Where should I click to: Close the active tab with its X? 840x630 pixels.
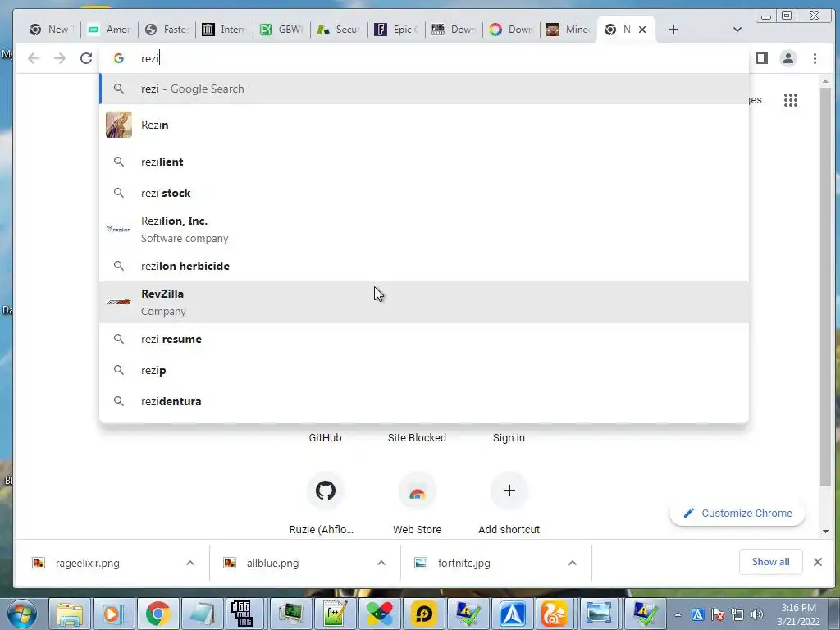pyautogui.click(x=641, y=30)
